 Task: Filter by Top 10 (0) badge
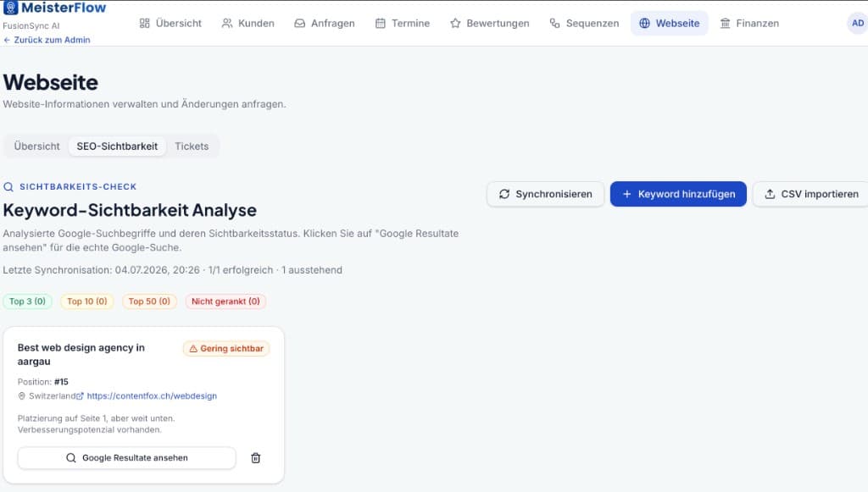[87, 301]
